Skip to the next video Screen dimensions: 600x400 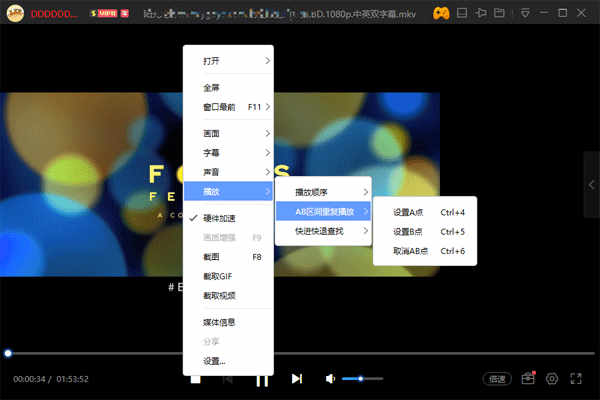click(x=297, y=379)
